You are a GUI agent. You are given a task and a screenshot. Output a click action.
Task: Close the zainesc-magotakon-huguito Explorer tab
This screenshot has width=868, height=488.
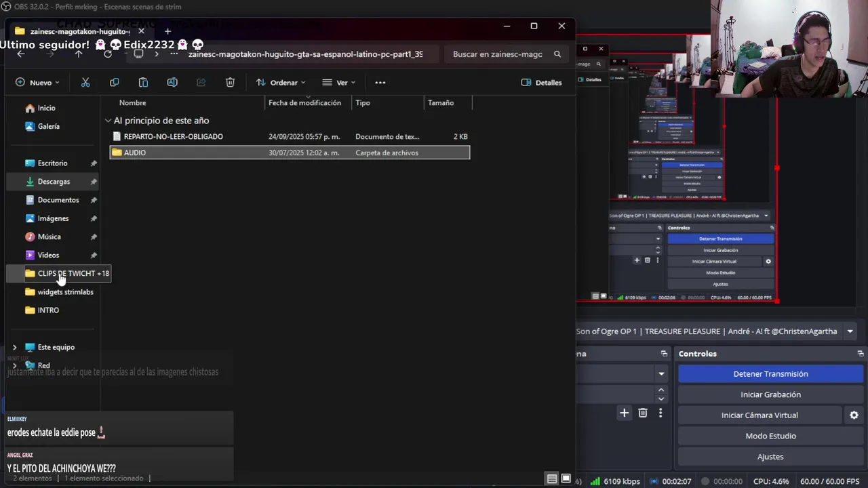tap(141, 31)
